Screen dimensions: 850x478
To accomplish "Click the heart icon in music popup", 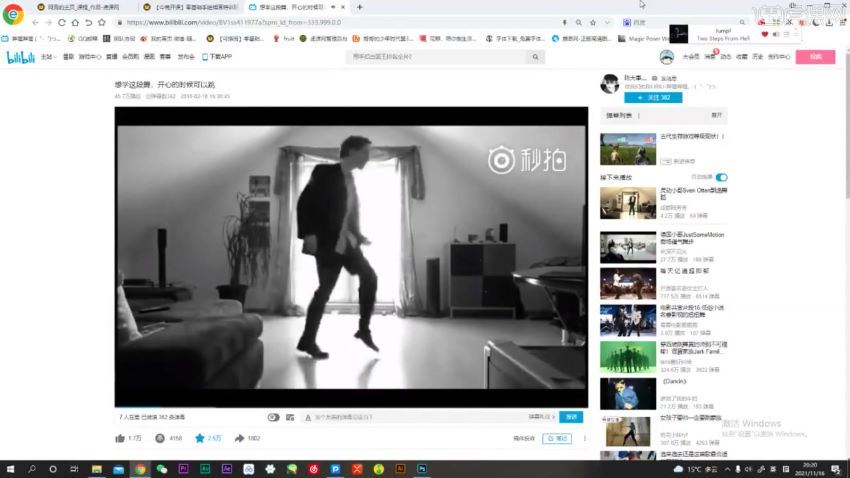I will (764, 34).
